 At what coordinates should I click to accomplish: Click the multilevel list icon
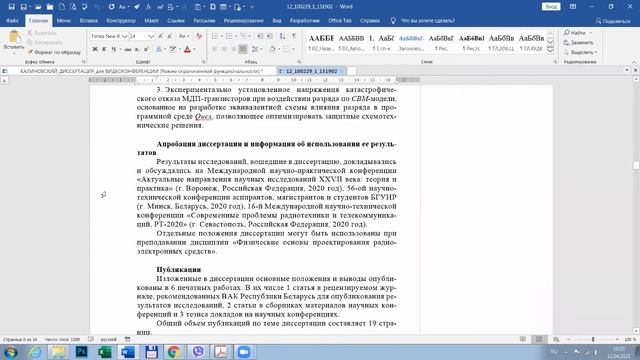point(244,36)
